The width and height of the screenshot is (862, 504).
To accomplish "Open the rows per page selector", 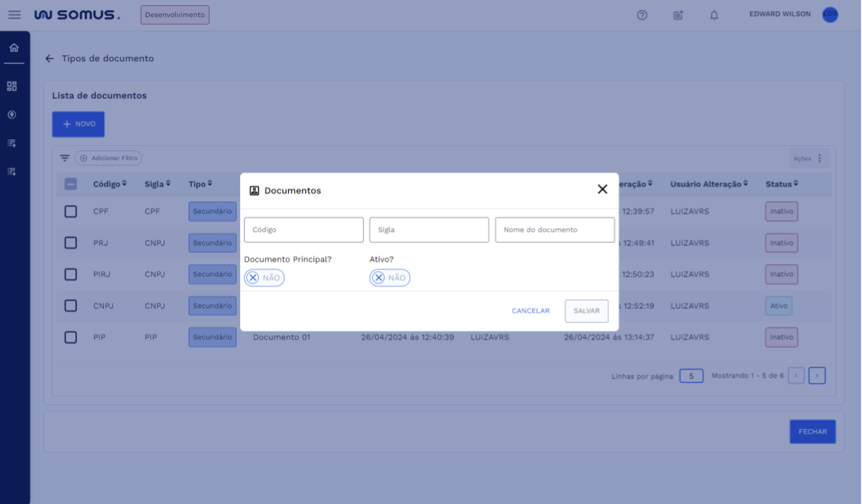I will (x=691, y=376).
